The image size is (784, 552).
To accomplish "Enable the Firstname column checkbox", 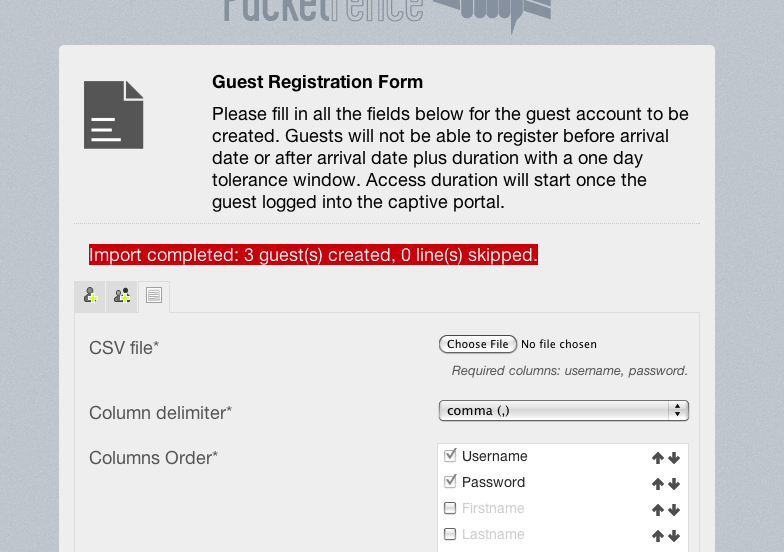I will click(x=450, y=508).
